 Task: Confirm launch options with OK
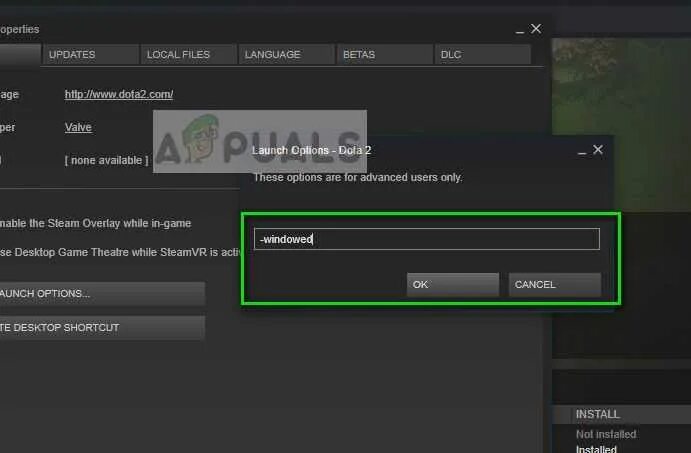pyautogui.click(x=453, y=285)
